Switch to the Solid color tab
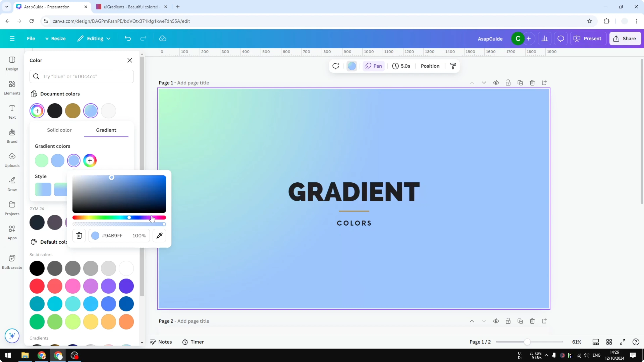Viewport: 644px width, 362px height. click(59, 130)
